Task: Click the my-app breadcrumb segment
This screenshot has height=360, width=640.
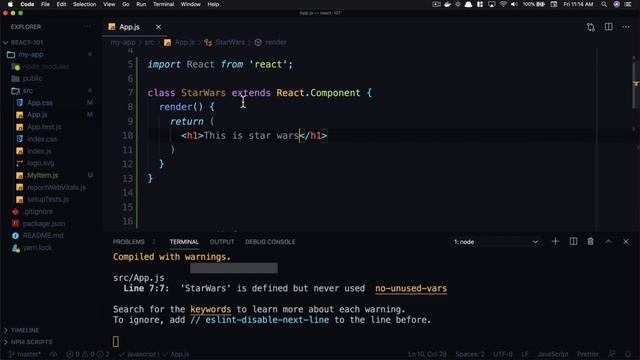Action: point(123,42)
